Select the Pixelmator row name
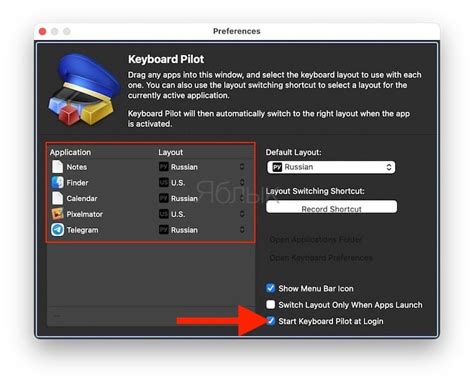The height and width of the screenshot is (384, 474). (x=85, y=214)
